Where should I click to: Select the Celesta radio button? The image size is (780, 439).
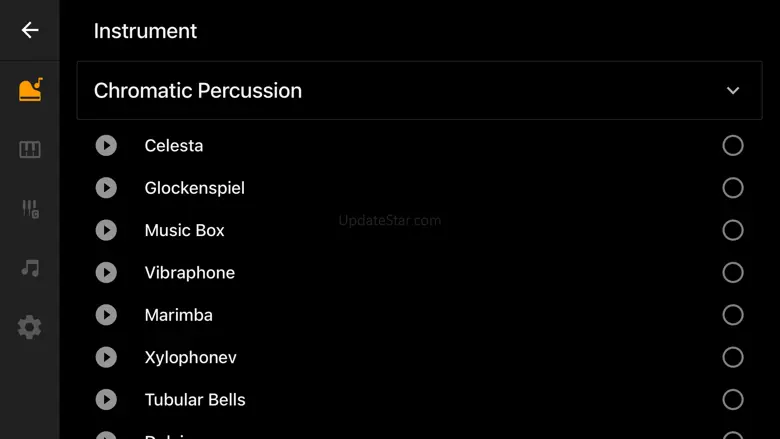point(733,146)
